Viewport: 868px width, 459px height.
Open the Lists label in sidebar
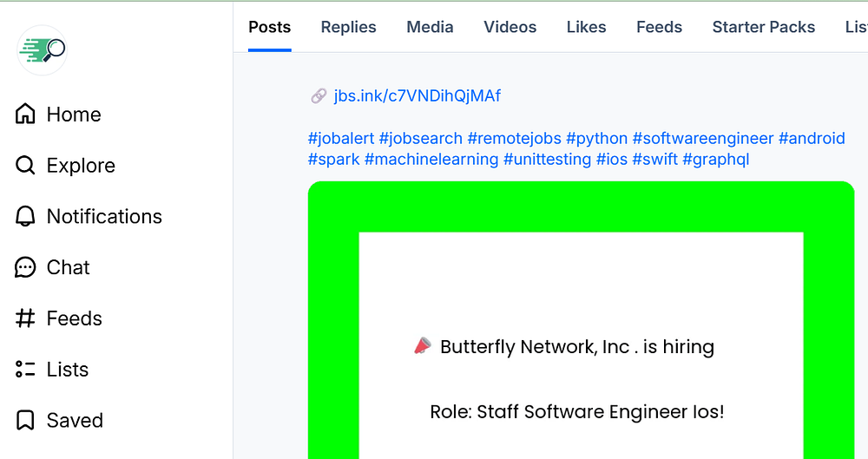pyautogui.click(x=68, y=370)
